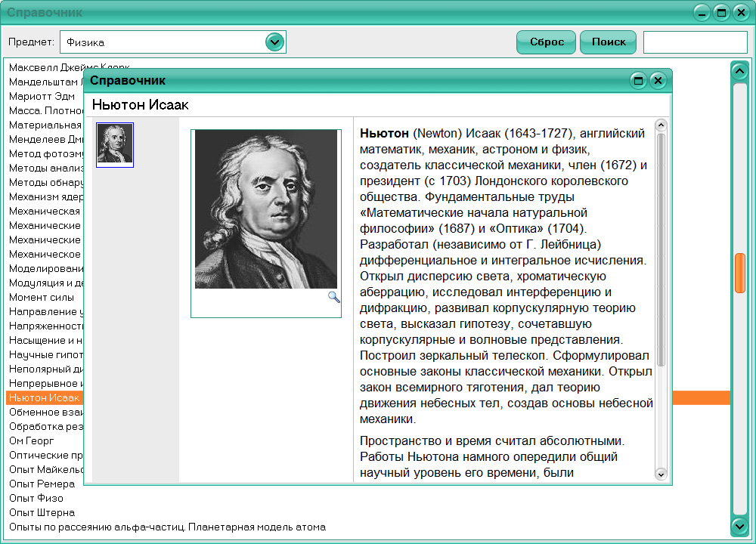Click the Поиск button
Screen dimensions: 756x544
click(609, 42)
